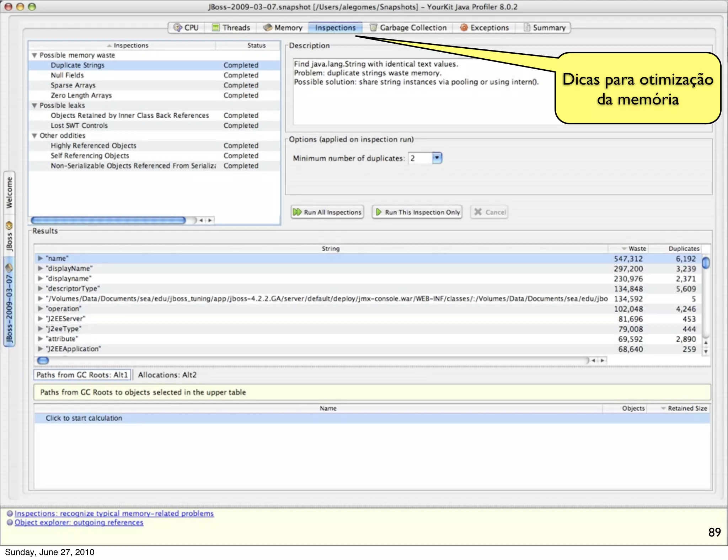Viewport: 728px width, 560px height.
Task: Click the Memory tab icon
Action: pos(268,27)
